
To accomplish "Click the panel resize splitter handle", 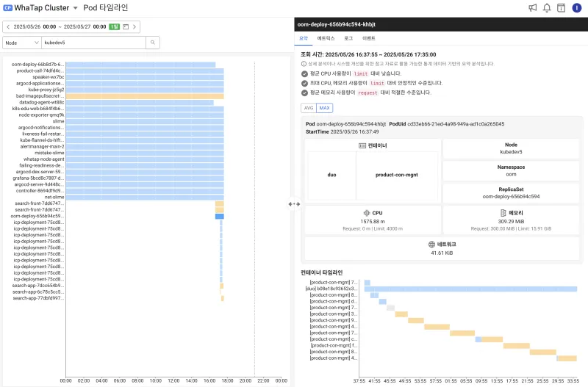I will [294, 204].
